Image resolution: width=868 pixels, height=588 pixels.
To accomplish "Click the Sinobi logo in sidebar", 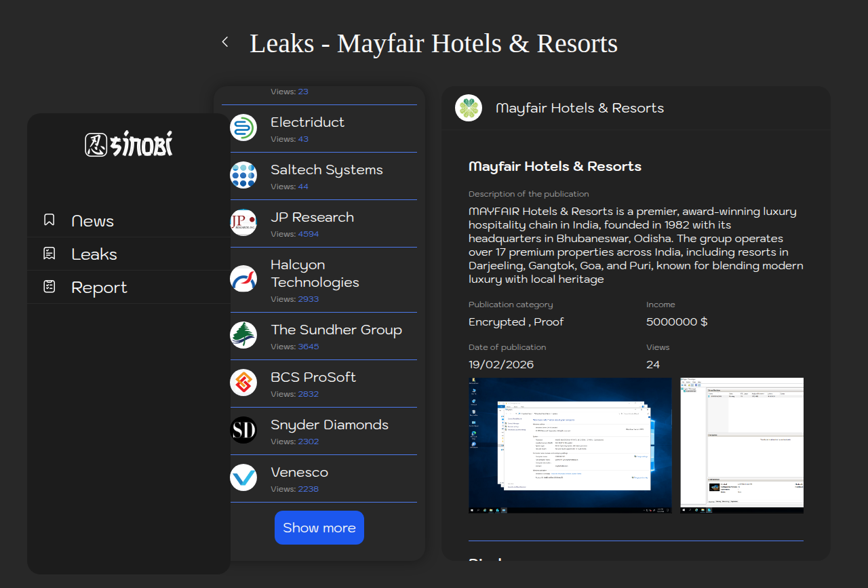I will click(129, 144).
